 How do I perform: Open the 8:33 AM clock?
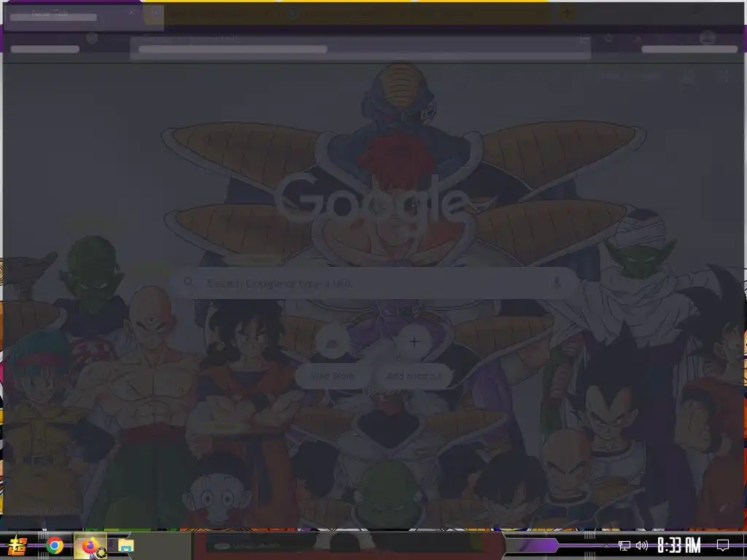pyautogui.click(x=678, y=545)
